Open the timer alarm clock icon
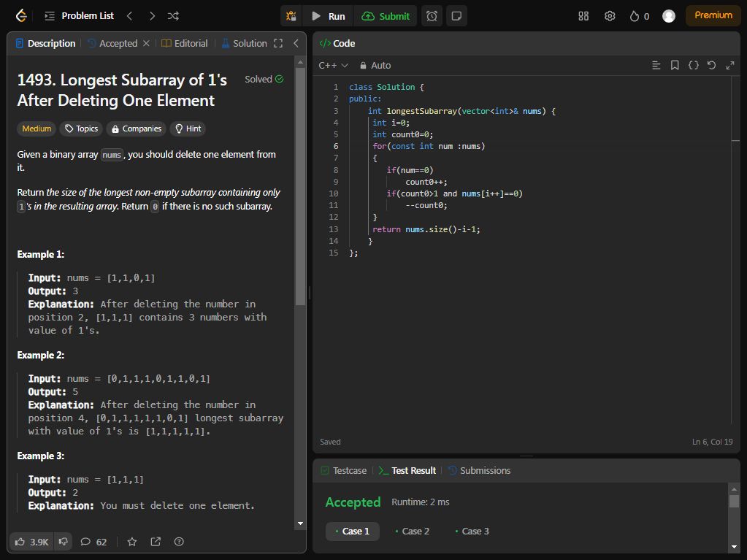This screenshot has height=560, width=747. click(x=432, y=16)
